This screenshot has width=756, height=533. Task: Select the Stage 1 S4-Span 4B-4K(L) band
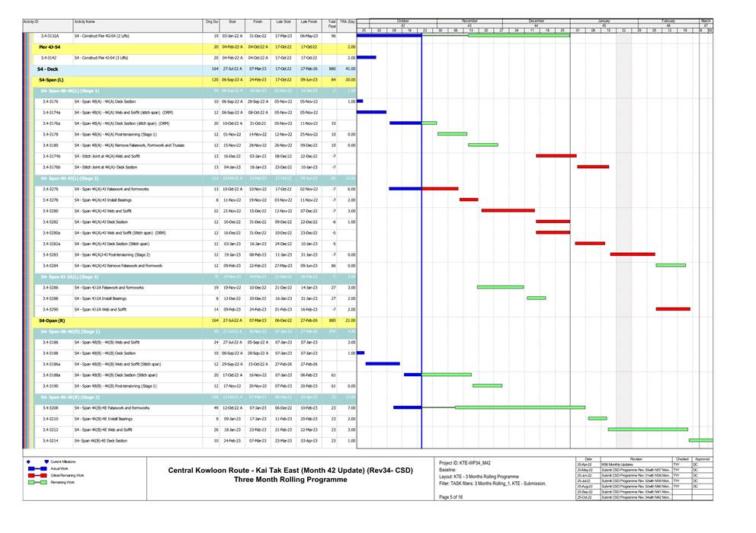195,91
